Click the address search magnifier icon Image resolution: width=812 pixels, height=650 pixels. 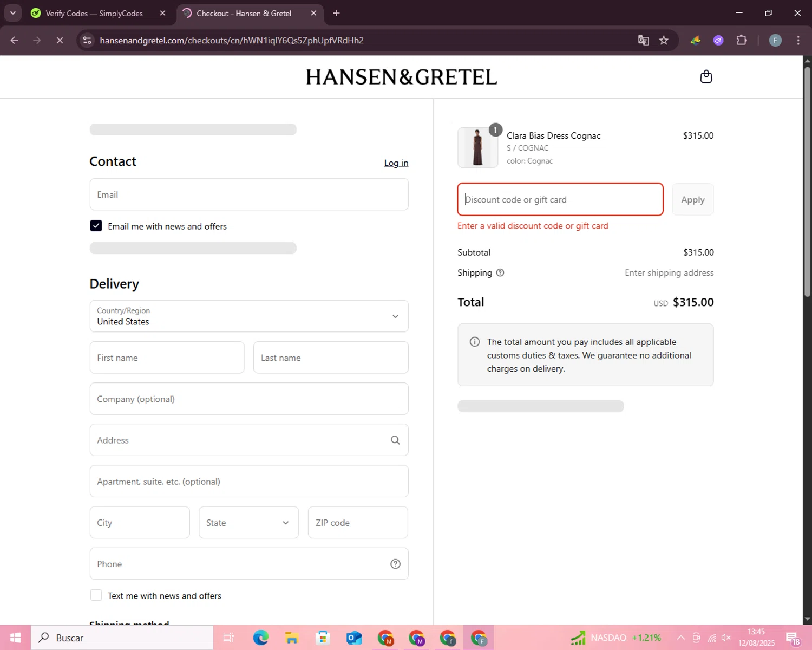[395, 440]
